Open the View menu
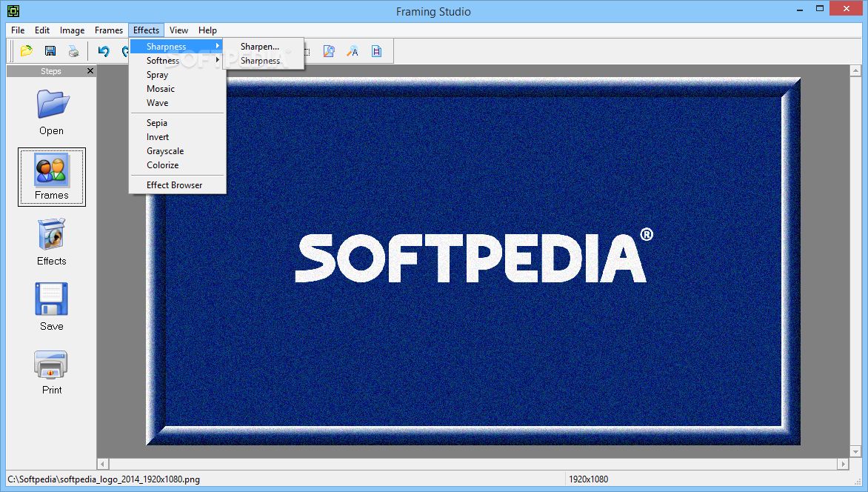Viewport: 868px width, 492px height. click(x=178, y=30)
